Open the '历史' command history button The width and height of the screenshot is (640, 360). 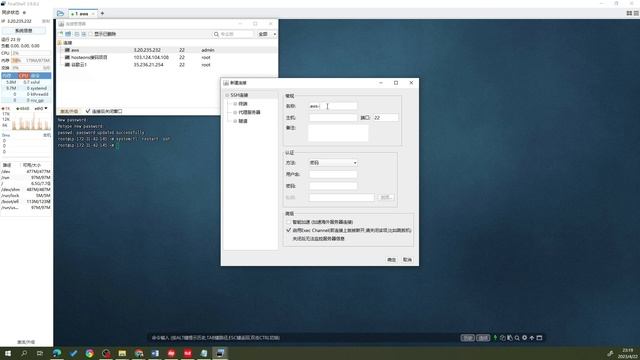pos(468,338)
